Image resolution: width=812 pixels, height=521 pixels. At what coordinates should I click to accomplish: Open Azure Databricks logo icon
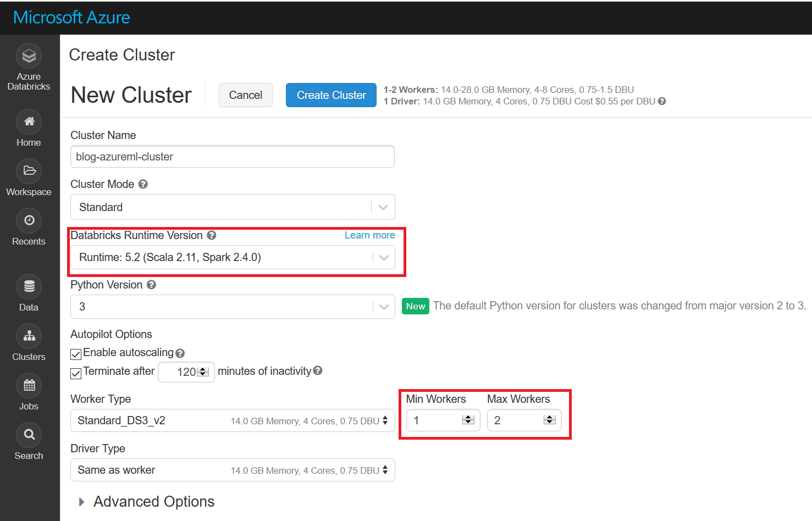[29, 56]
